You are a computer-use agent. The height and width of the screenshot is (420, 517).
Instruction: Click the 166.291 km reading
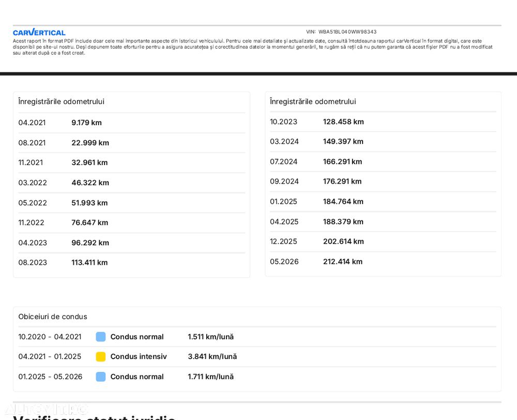click(342, 162)
